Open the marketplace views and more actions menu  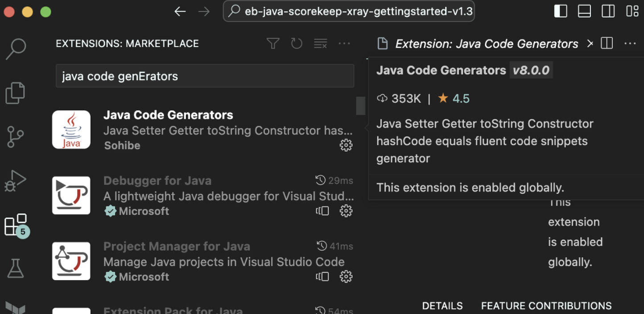(344, 43)
